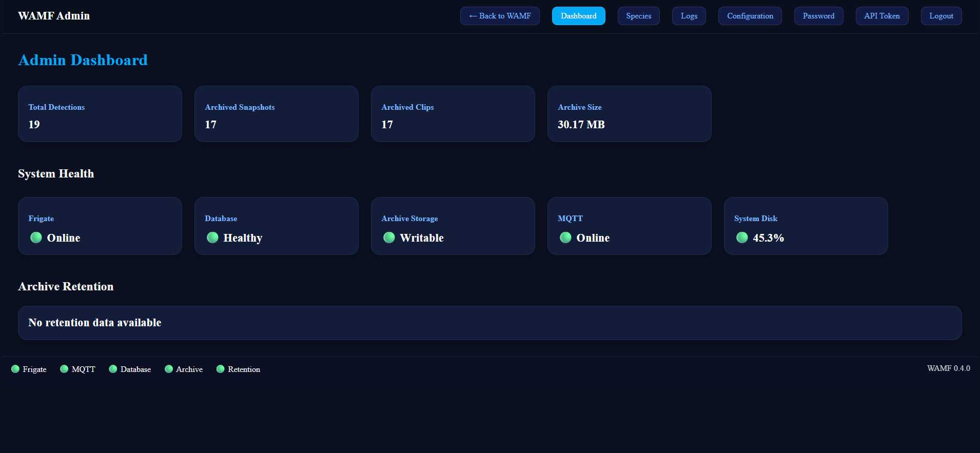Click the footer Database status indicator dot
The width and height of the screenshot is (980, 453).
tap(113, 369)
